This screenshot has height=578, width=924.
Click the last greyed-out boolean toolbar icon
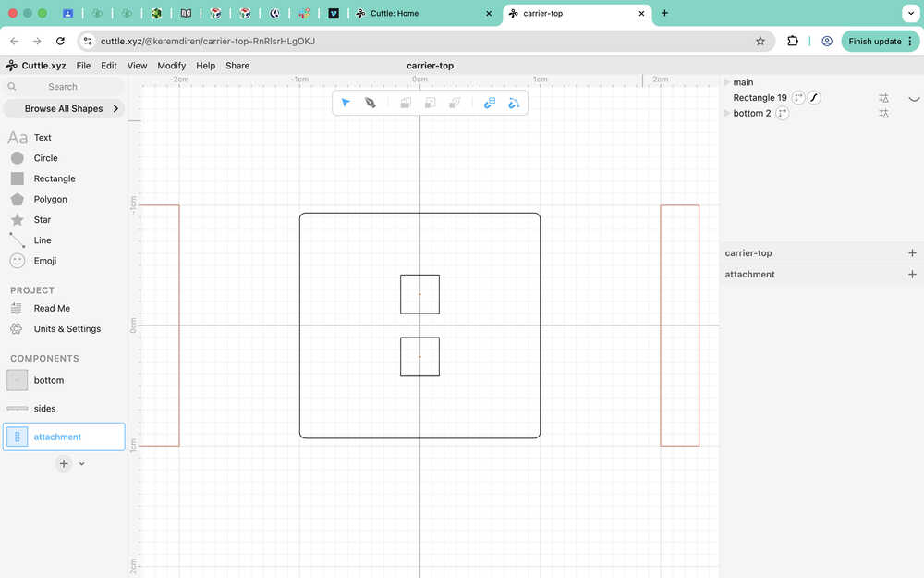[455, 103]
